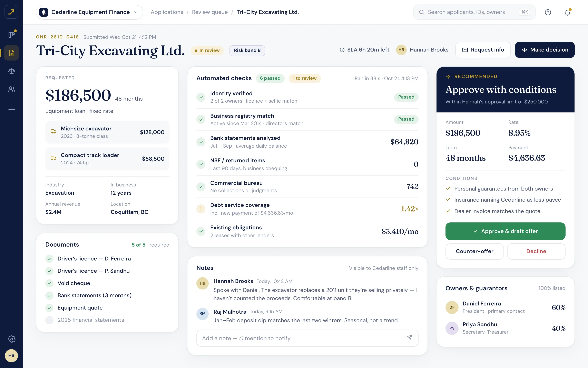Open 2025 financial statements row
The image size is (588, 368).
[x=107, y=320]
